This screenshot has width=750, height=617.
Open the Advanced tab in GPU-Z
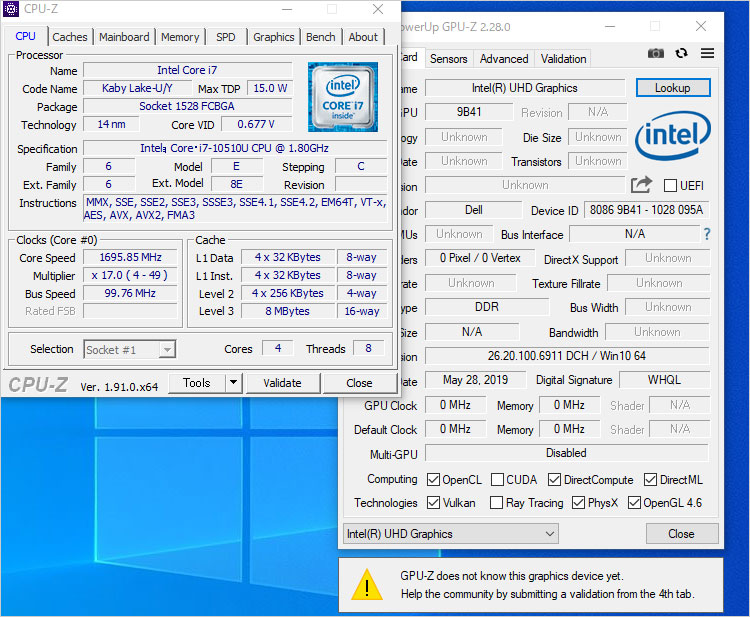tap(504, 59)
